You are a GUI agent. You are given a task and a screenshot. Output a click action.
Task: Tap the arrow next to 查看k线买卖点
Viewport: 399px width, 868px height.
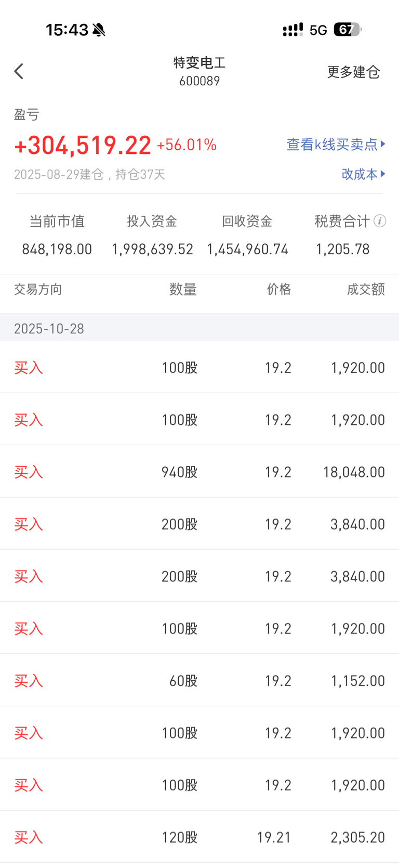click(383, 144)
